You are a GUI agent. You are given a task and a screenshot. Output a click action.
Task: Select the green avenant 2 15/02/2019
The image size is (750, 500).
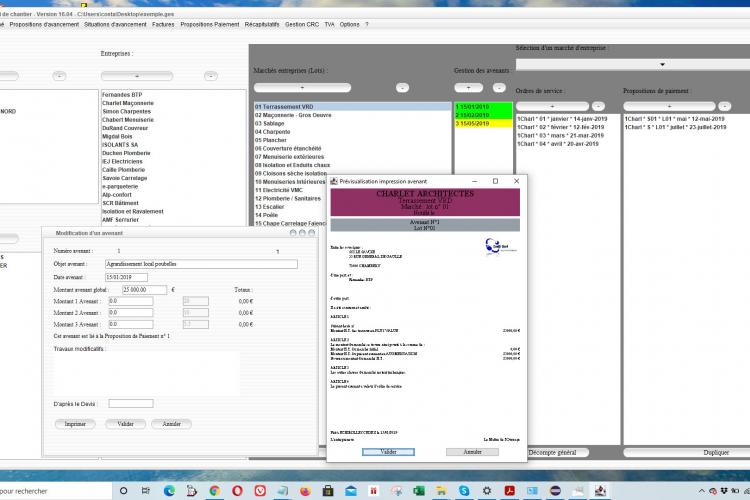pyautogui.click(x=483, y=115)
